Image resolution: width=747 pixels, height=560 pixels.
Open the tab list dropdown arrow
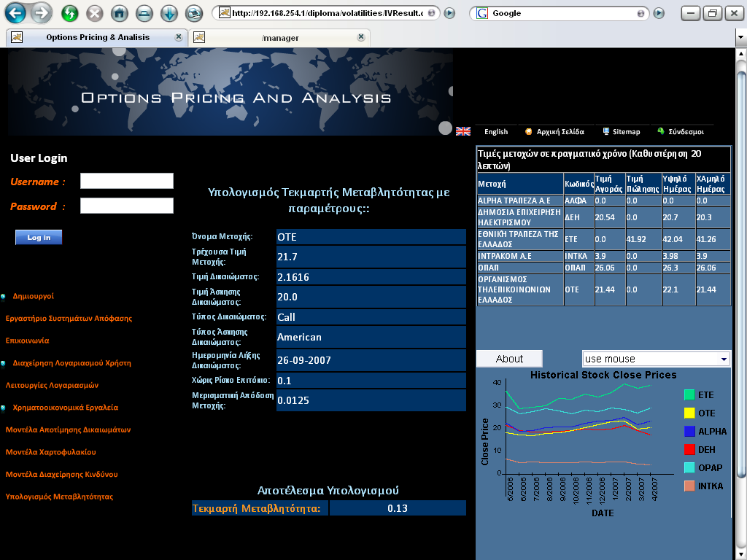[x=741, y=37]
